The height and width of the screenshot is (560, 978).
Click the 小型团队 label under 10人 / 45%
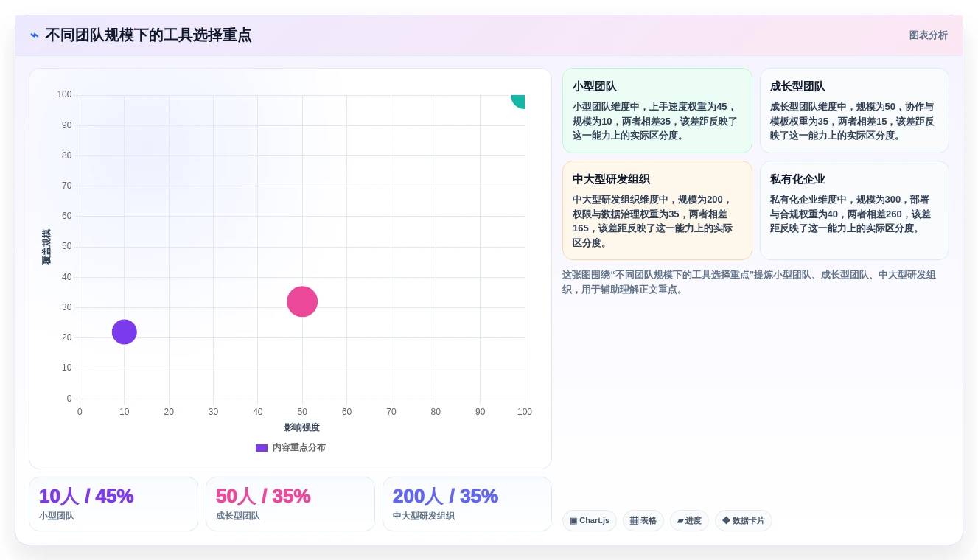[57, 517]
